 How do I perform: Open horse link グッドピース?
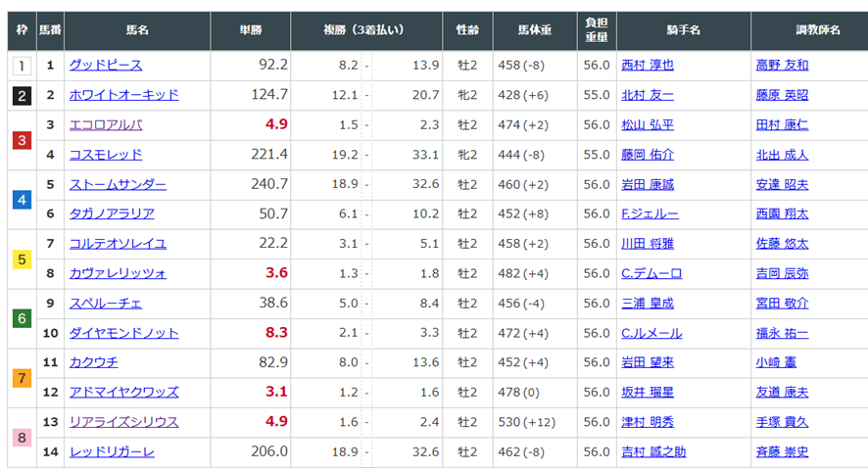(x=106, y=66)
